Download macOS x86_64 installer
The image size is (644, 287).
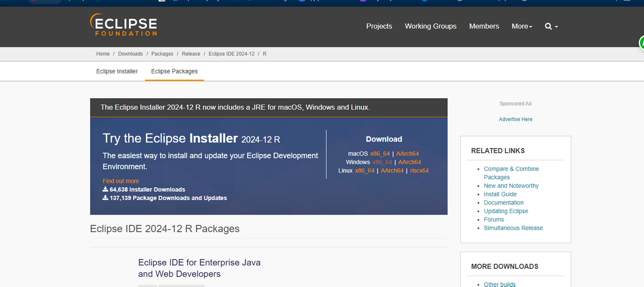[x=380, y=154]
